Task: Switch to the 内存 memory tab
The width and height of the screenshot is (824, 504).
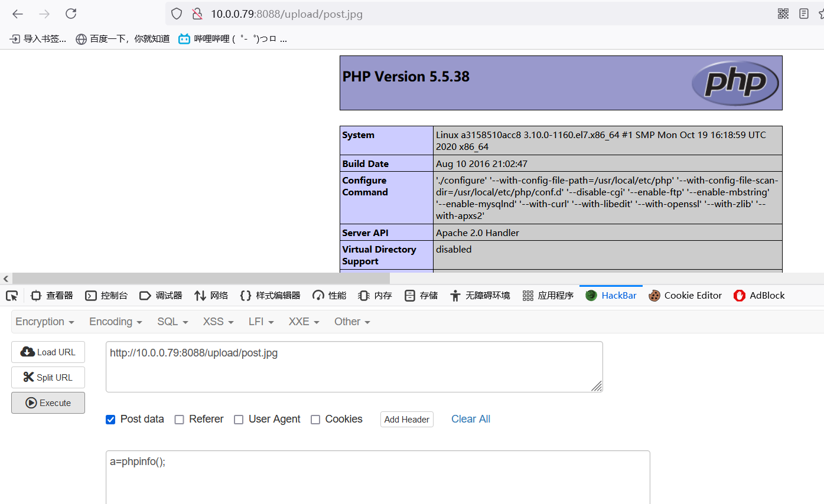Action: (375, 296)
